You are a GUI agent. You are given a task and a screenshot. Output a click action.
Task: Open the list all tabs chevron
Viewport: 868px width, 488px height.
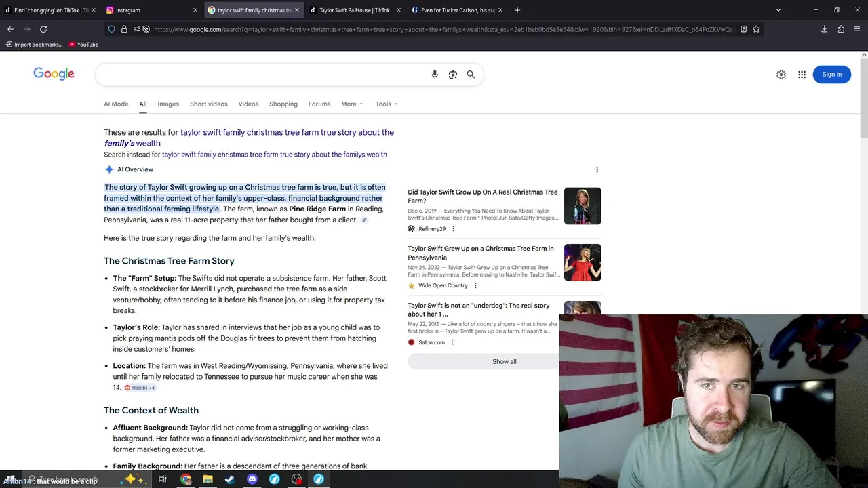pyautogui.click(x=778, y=10)
